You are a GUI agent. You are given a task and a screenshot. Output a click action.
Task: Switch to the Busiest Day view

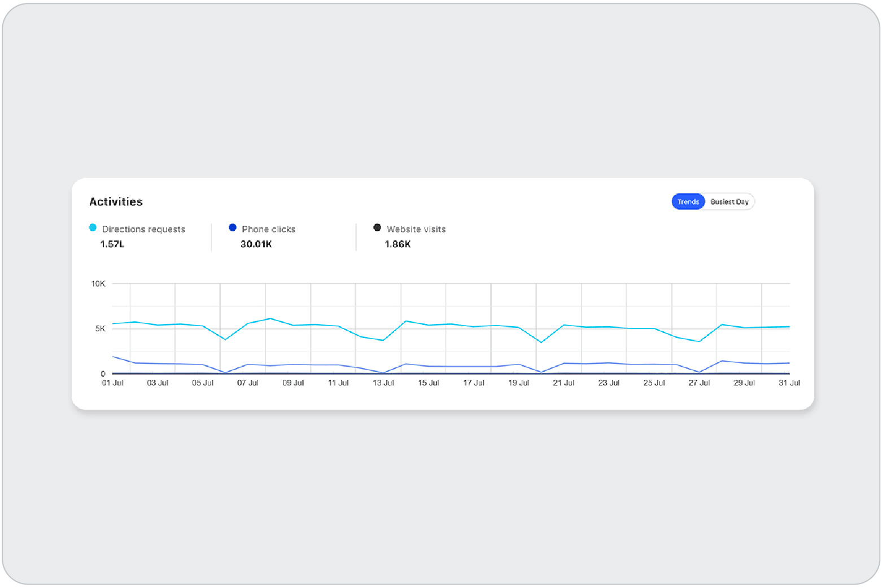click(729, 201)
